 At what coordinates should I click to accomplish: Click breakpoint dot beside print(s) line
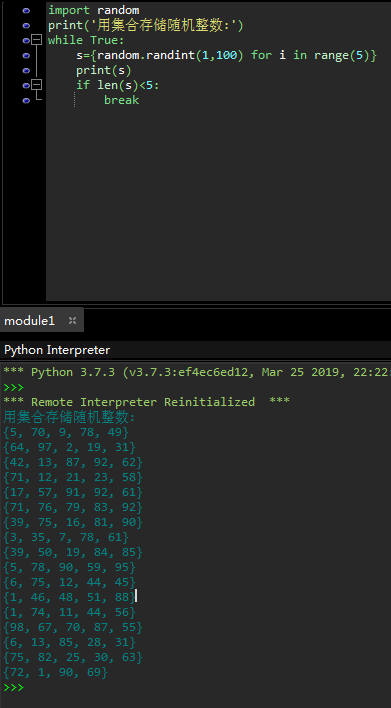(x=26, y=71)
